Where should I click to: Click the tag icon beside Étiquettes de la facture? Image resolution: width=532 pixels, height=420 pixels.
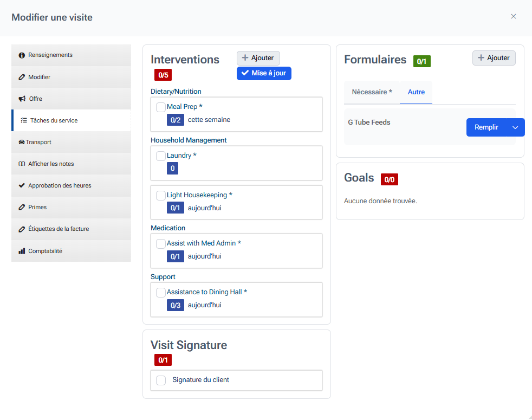(22, 229)
